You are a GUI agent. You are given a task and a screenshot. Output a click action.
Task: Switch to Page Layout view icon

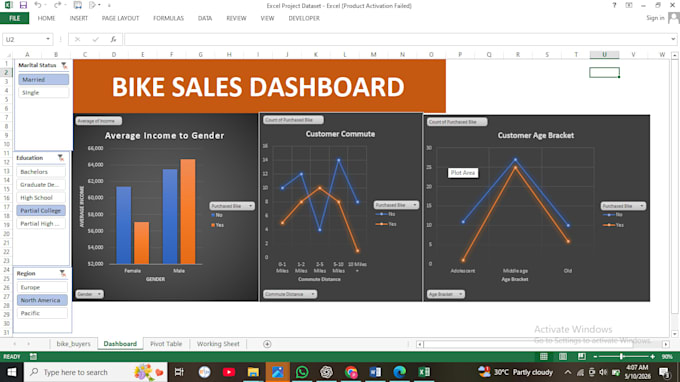click(x=562, y=356)
